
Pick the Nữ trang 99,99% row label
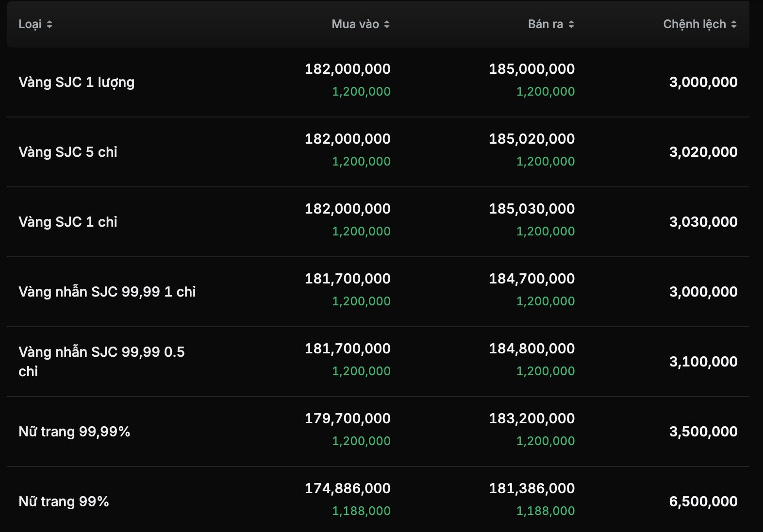[74, 432]
